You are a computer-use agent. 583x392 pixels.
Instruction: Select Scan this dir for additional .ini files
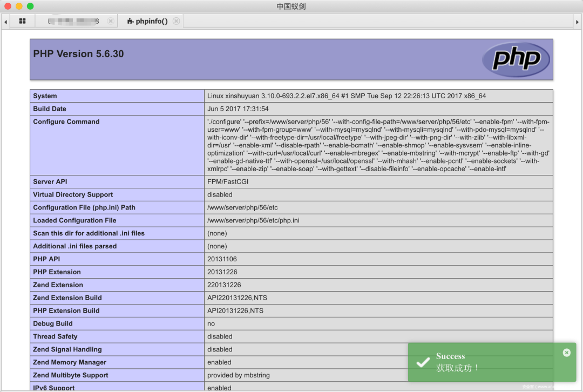(89, 233)
